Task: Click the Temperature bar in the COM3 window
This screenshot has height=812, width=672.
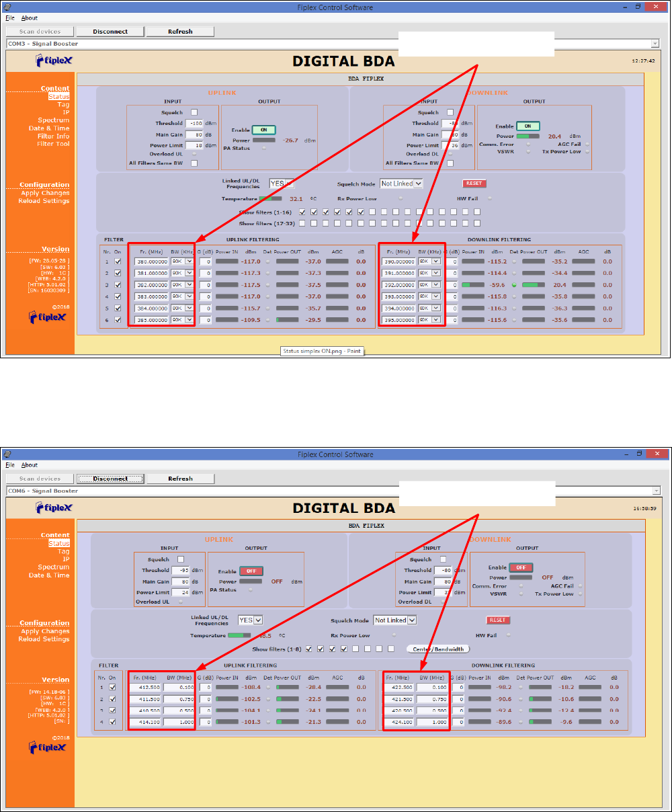Action: click(x=270, y=199)
